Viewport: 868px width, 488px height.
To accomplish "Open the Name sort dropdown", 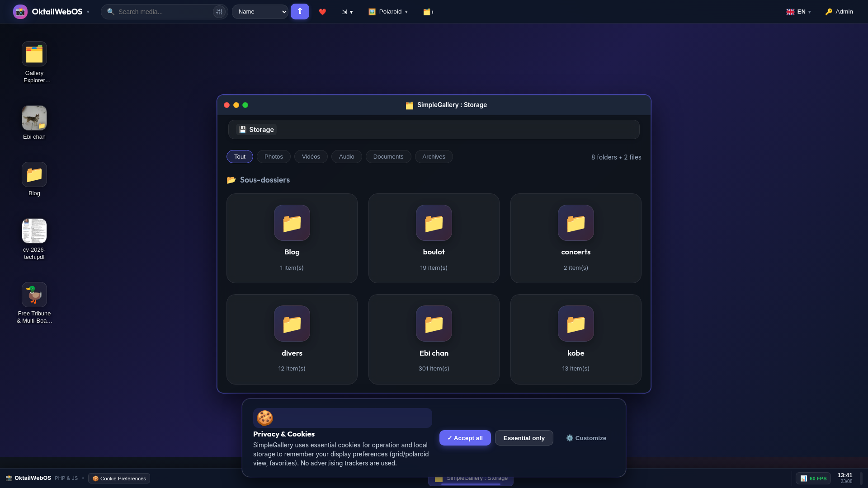I will 260,12.
